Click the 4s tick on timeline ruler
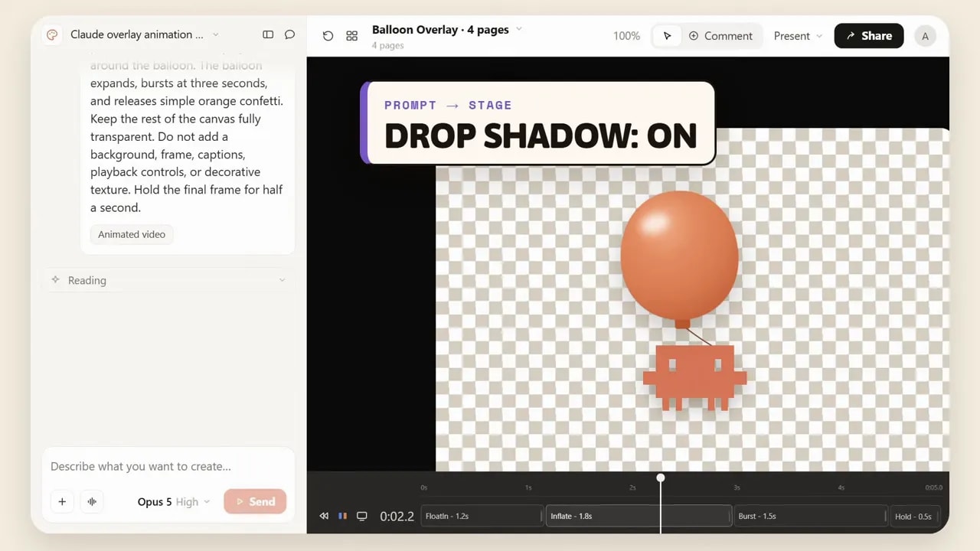This screenshot has width=980, height=551. (x=841, y=487)
